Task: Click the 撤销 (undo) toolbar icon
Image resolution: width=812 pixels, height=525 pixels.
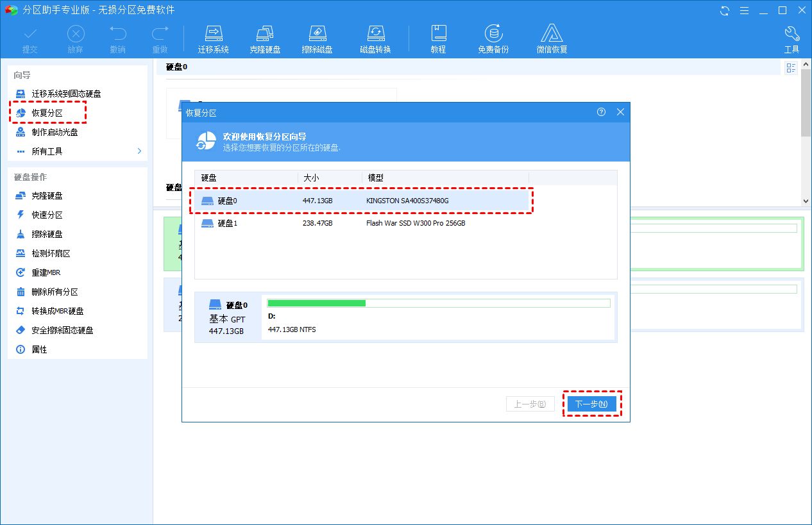Action: click(117, 40)
